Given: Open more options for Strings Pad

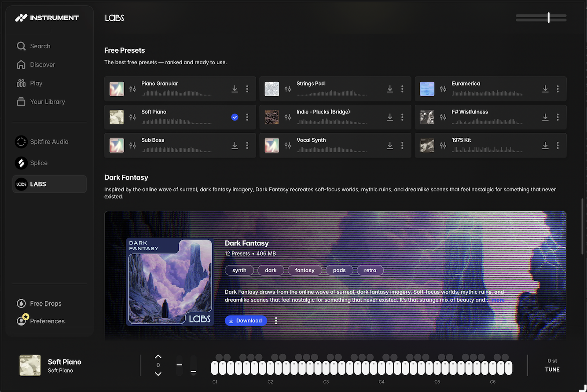Looking at the screenshot, I should [402, 89].
